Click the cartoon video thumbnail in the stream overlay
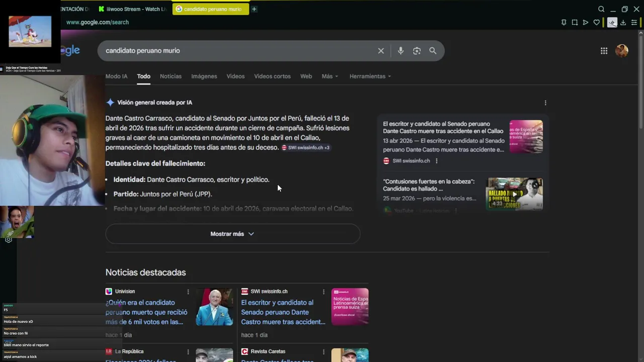 (x=30, y=31)
